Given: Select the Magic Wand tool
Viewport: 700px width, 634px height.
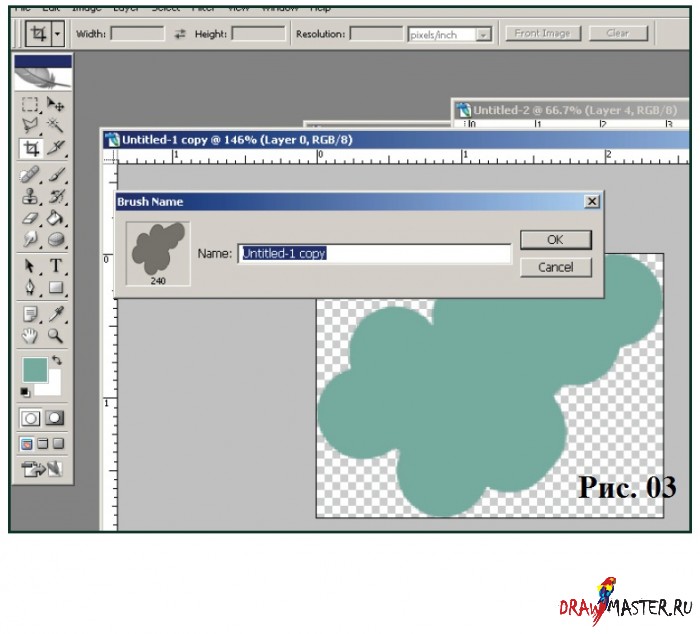Looking at the screenshot, I should click(x=56, y=125).
